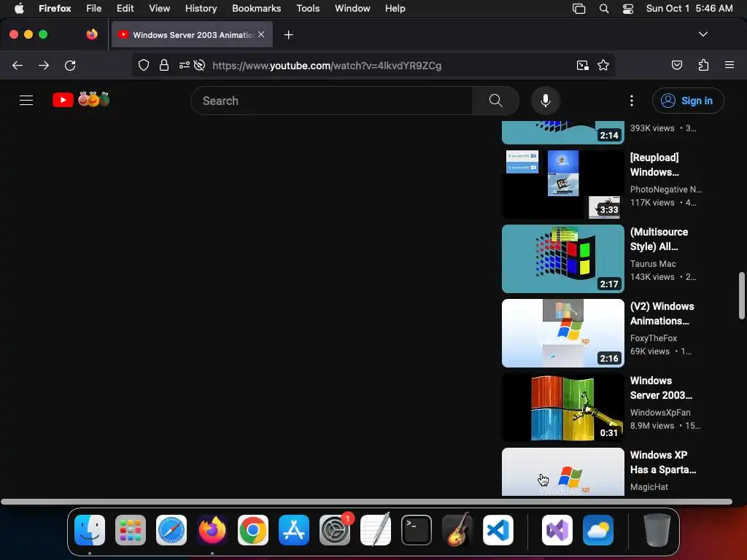The height and width of the screenshot is (560, 747).
Task: Go to YouTube home via logo
Action: click(x=81, y=100)
